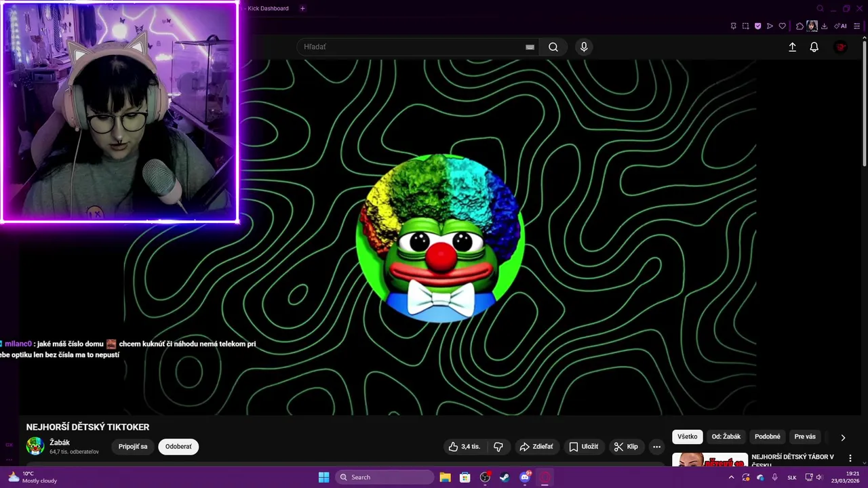The width and height of the screenshot is (868, 488).
Task: Open the Odoberať subscribe dropdown
Action: pyautogui.click(x=178, y=447)
